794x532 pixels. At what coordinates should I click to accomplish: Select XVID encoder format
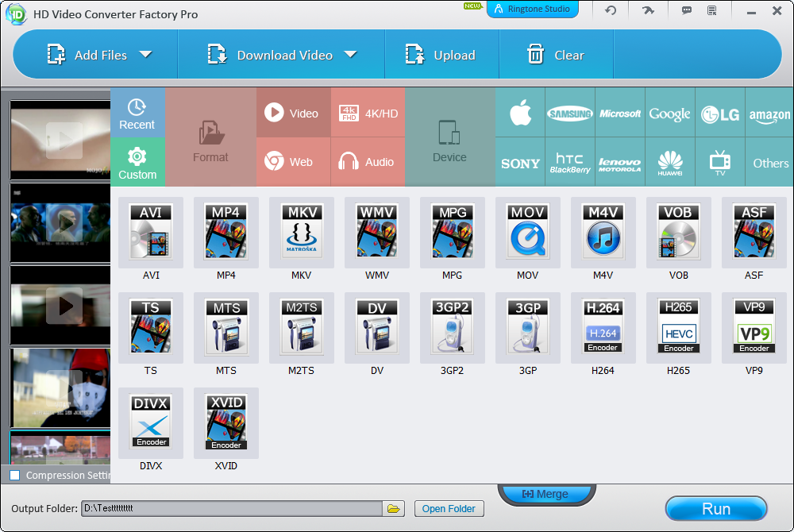[225, 423]
